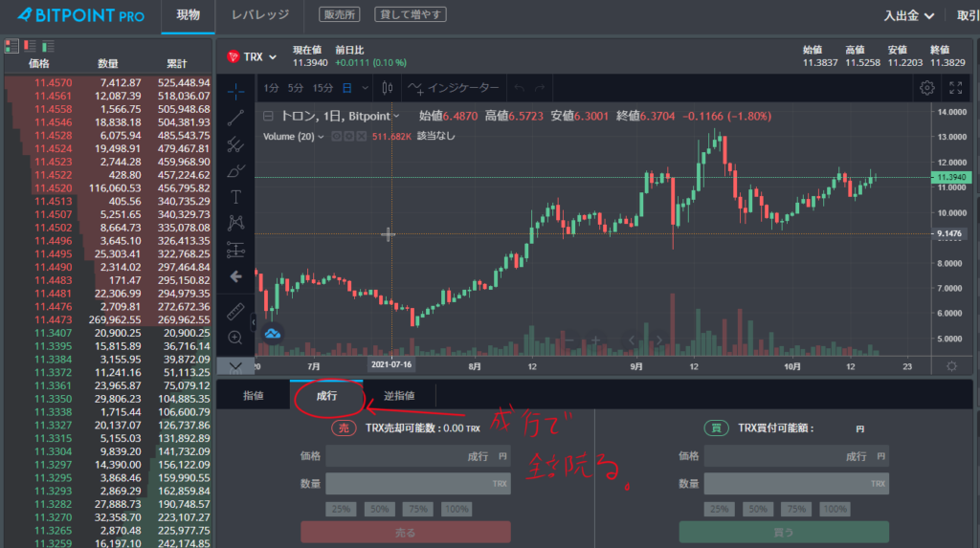Switch to 成行 market order tab

(x=326, y=396)
